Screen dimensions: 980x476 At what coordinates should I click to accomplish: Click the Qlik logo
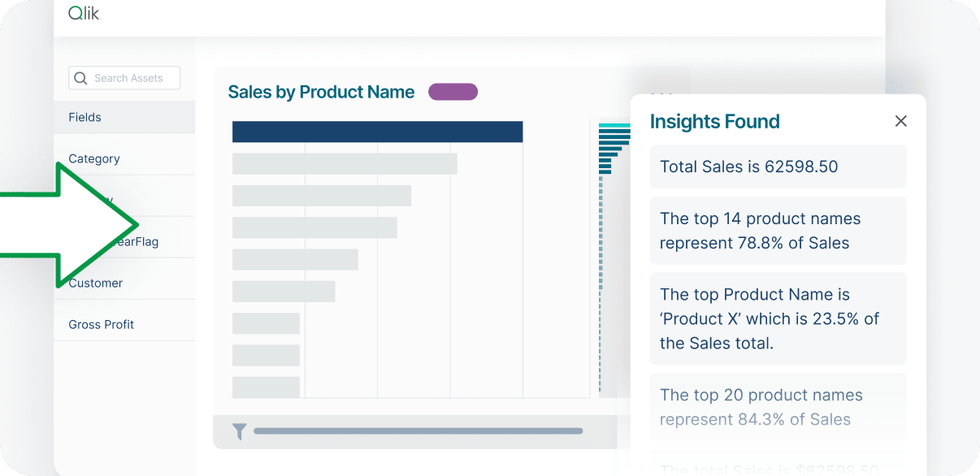coord(84,13)
